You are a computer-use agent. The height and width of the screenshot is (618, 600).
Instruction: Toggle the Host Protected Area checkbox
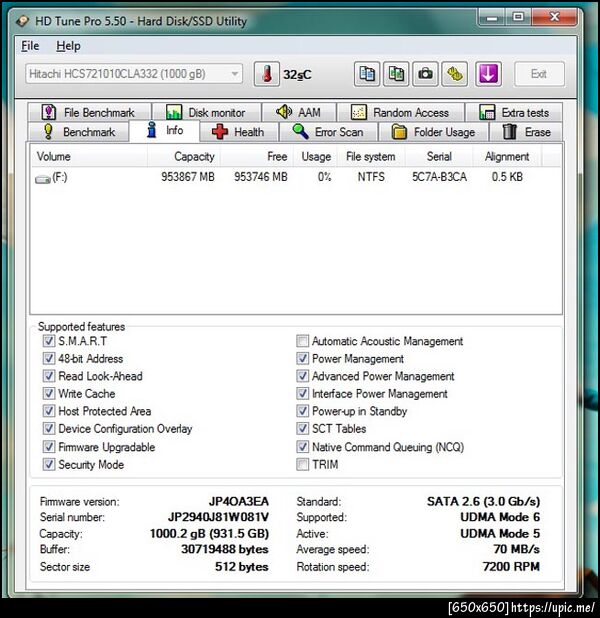click(x=48, y=411)
